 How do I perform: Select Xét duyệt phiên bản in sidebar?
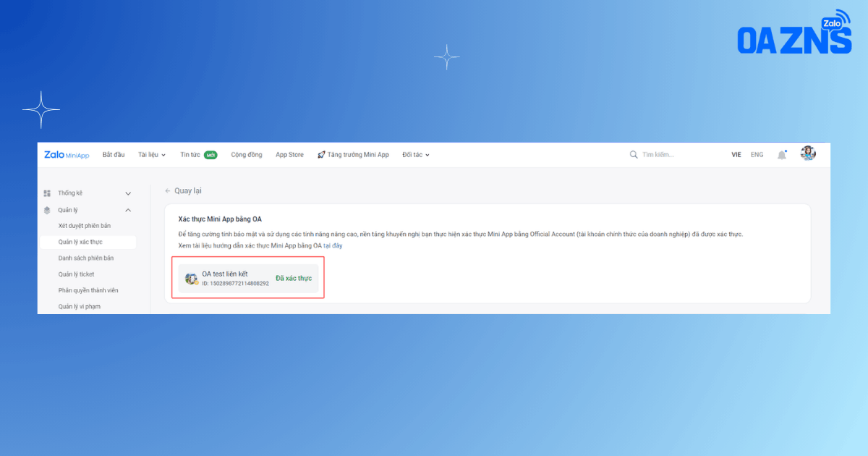click(x=85, y=226)
